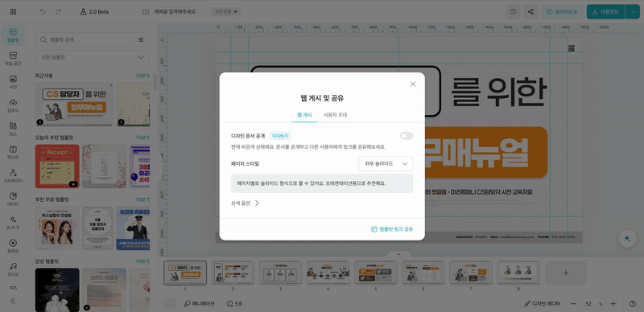The height and width of the screenshot is (312, 644).
Task: Click the 5초 duration button
Action: tap(234, 304)
